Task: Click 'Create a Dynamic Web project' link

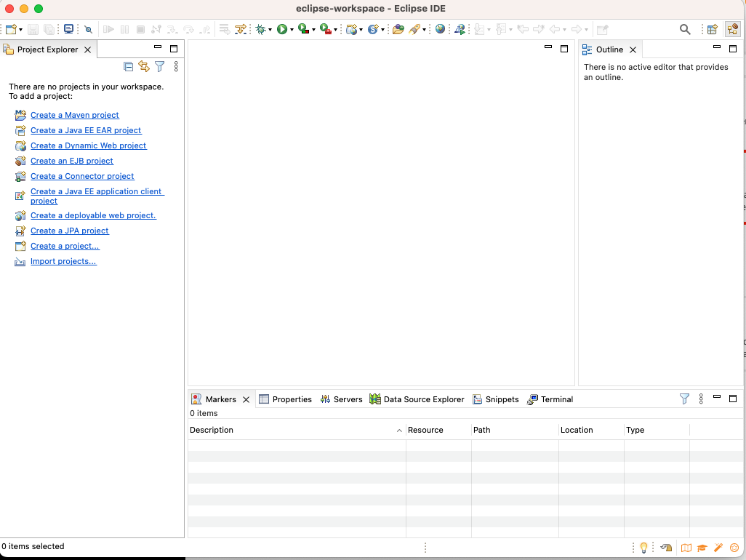Action: coord(89,145)
